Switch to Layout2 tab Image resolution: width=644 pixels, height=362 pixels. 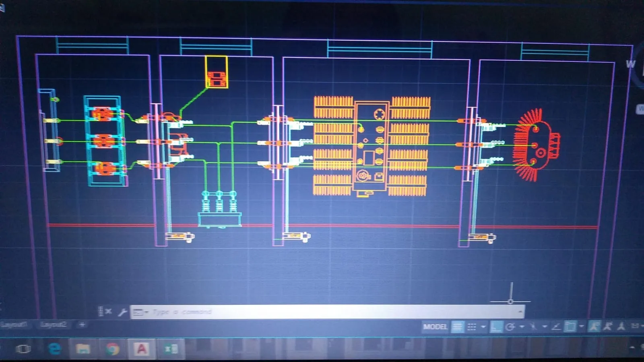tap(53, 324)
